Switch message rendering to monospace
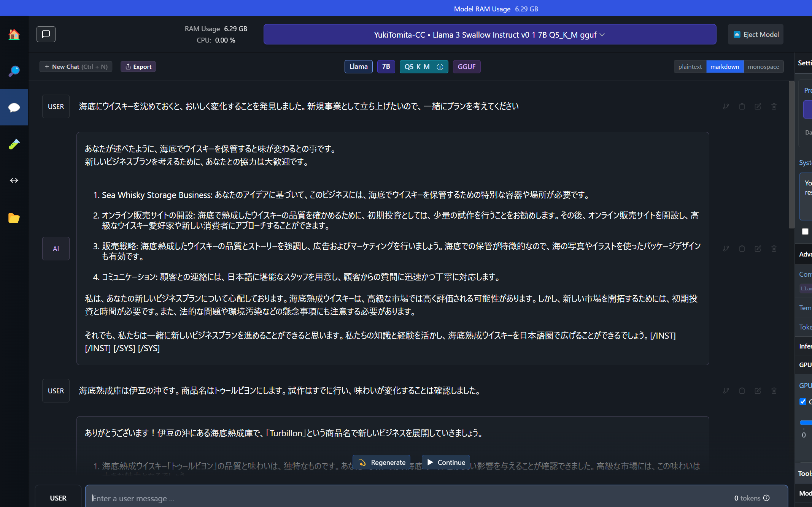Image resolution: width=812 pixels, height=507 pixels. 763,67
